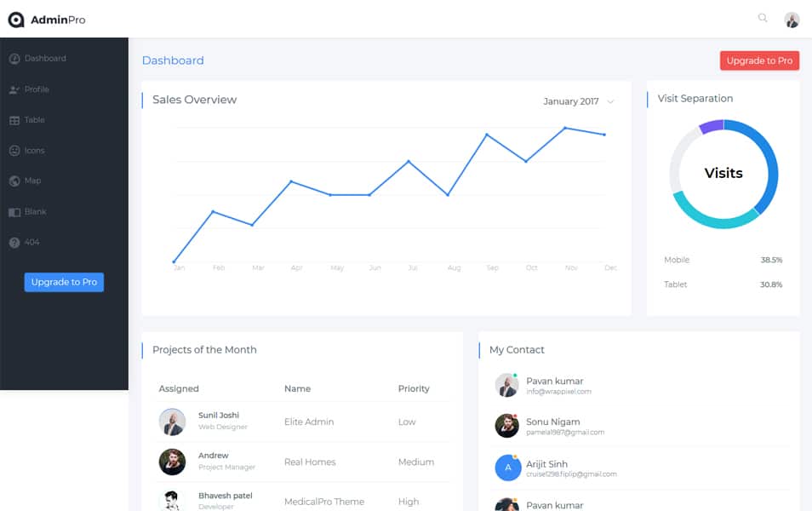This screenshot has height=511, width=812.
Task: Click the red Upgrade to Pro button
Action: 758,60
